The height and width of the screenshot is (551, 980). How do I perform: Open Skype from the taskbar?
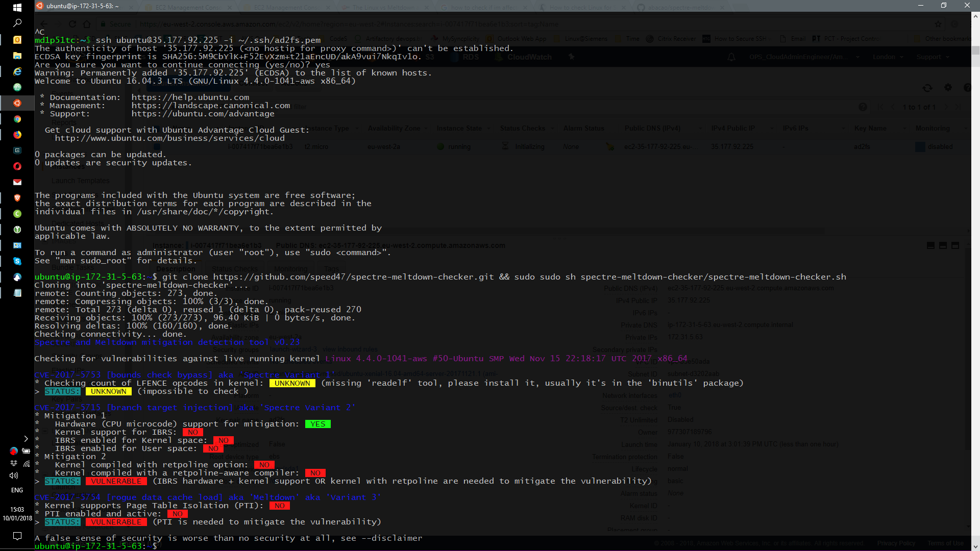[17, 261]
